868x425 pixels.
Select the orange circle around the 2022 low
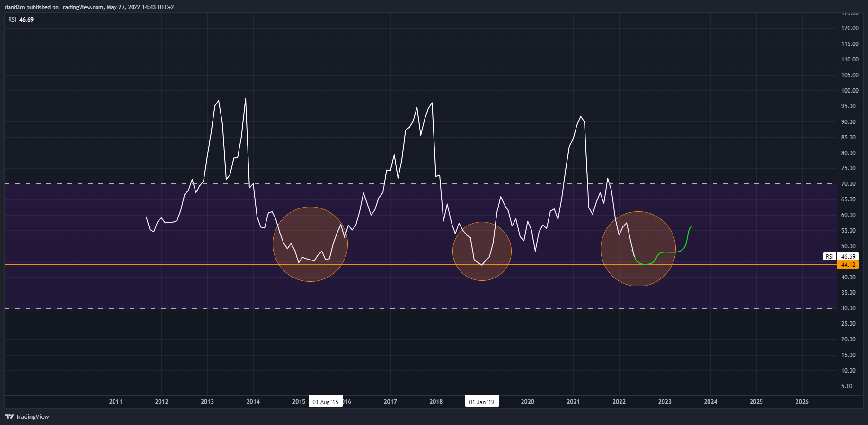coord(638,249)
